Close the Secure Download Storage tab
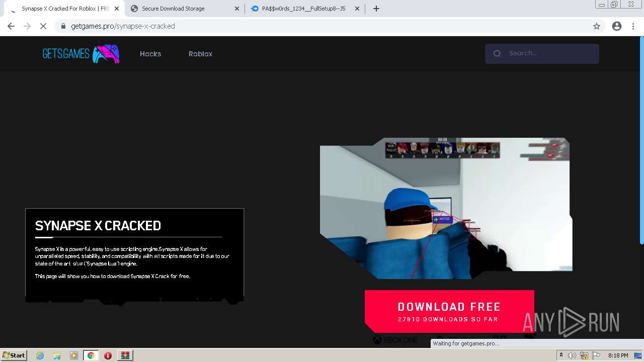Image resolution: width=644 pixels, height=362 pixels. point(237,9)
